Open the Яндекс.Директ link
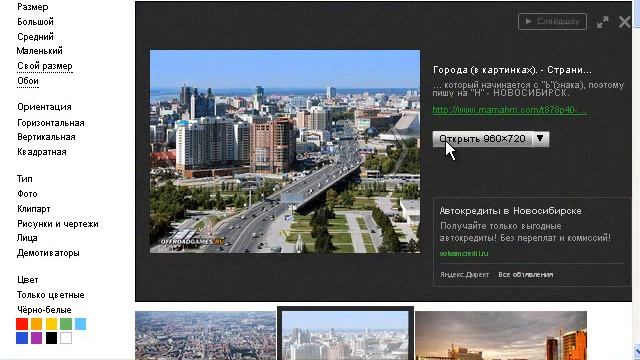Image resolution: width=640 pixels, height=360 pixels. pyautogui.click(x=464, y=275)
